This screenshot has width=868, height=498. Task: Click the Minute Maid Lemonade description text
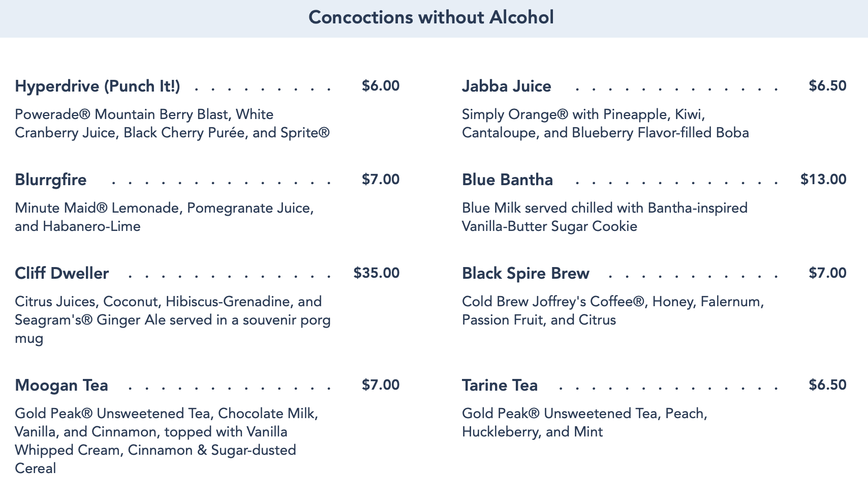[164, 217]
